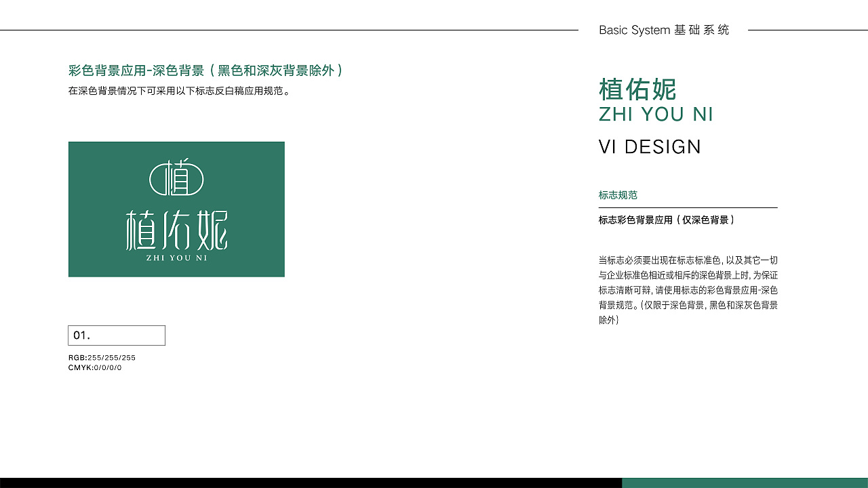
Task: Click the 'RGB:255/255/255' value
Action: [102, 357]
